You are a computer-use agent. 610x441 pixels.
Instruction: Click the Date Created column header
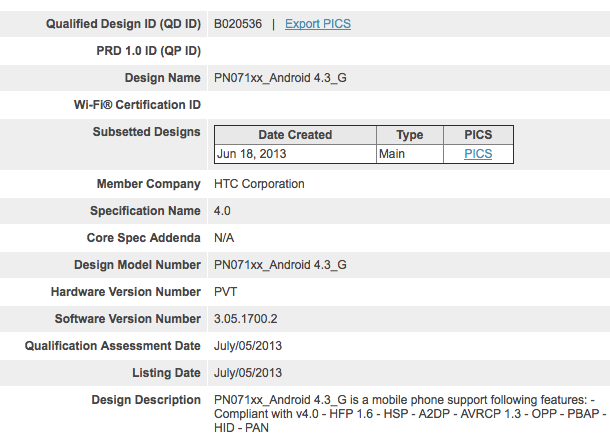(x=295, y=135)
